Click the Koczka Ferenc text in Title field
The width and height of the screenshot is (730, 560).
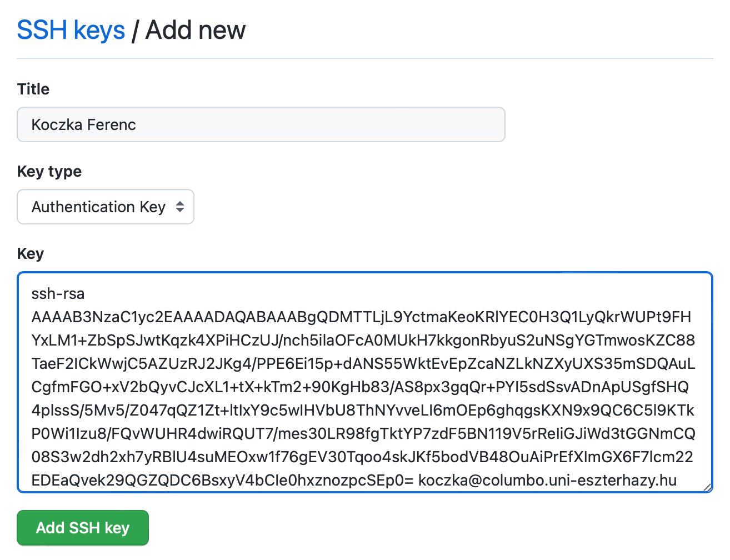(84, 124)
